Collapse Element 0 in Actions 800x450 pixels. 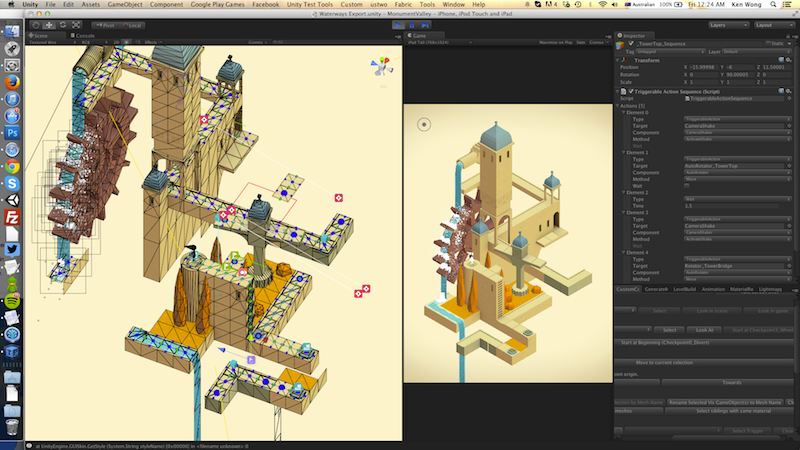tap(623, 112)
